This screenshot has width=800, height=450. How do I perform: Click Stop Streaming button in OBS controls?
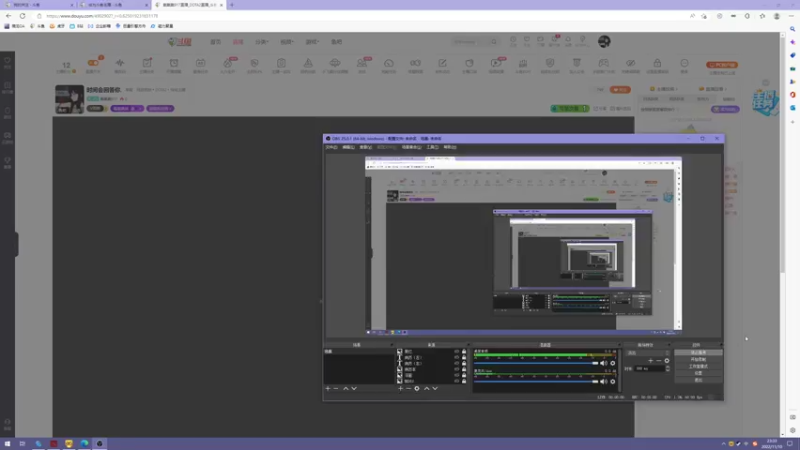(x=698, y=353)
